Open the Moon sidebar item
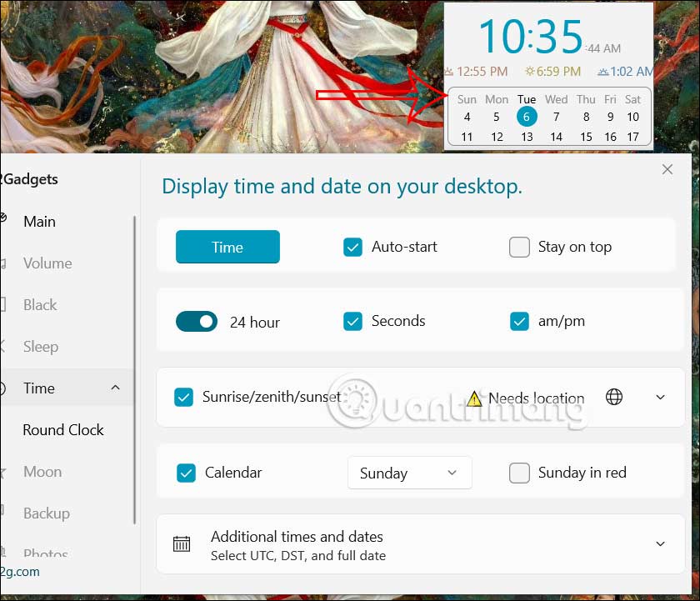 coord(42,472)
